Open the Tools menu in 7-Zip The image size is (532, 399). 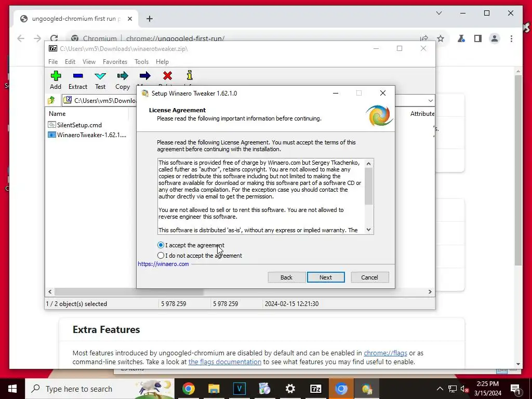click(141, 62)
